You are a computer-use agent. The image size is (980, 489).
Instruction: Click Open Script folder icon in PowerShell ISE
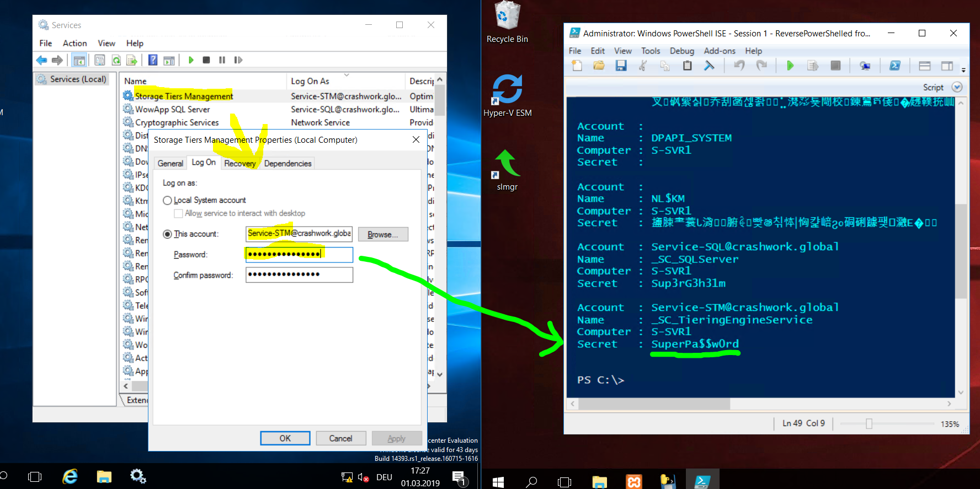[599, 66]
